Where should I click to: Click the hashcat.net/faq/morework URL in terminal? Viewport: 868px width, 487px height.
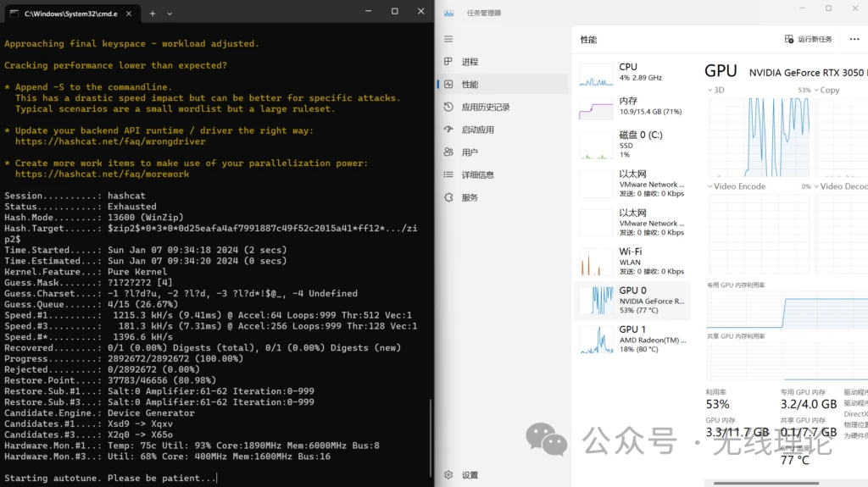(x=103, y=174)
